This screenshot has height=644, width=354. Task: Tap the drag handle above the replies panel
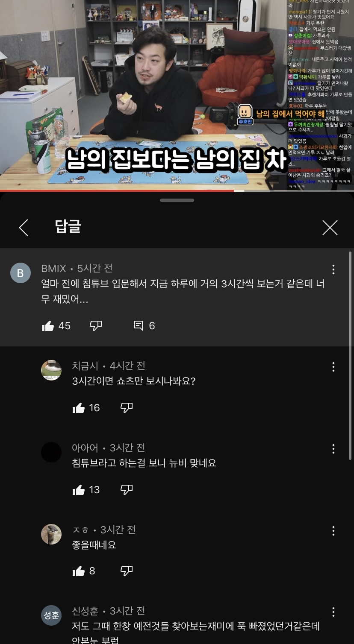tap(177, 200)
